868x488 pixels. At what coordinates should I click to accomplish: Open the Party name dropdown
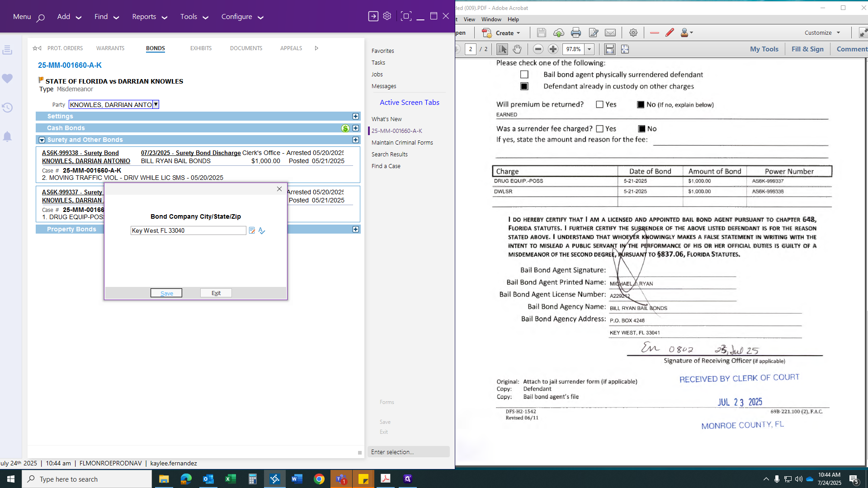point(156,104)
